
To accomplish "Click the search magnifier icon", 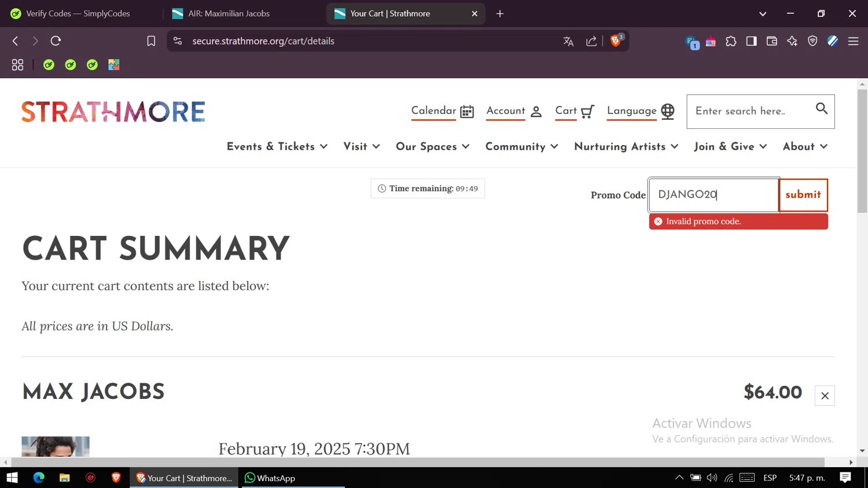I will point(822,109).
